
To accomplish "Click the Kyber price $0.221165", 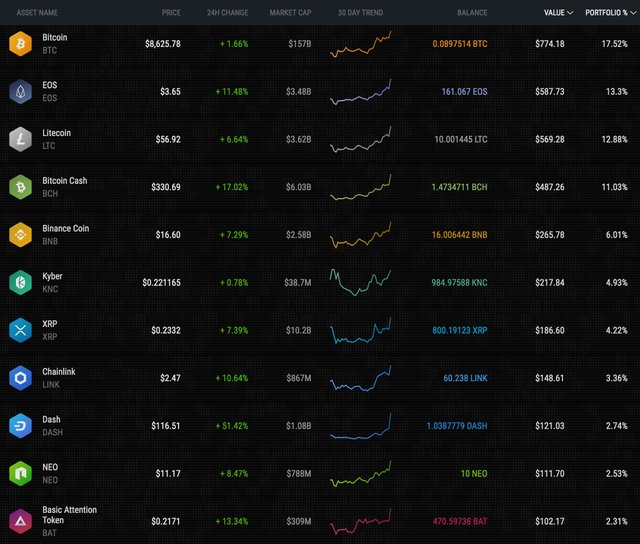I will pyautogui.click(x=161, y=282).
